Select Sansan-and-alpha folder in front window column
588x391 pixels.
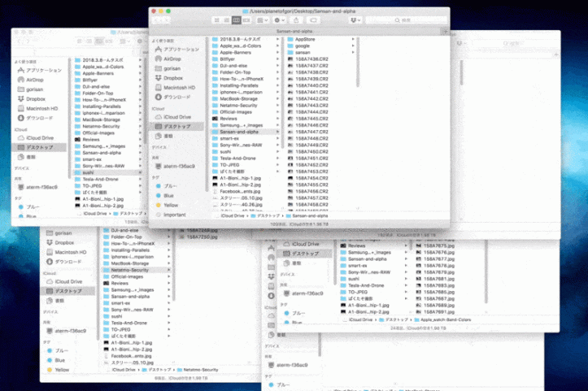(x=246, y=132)
